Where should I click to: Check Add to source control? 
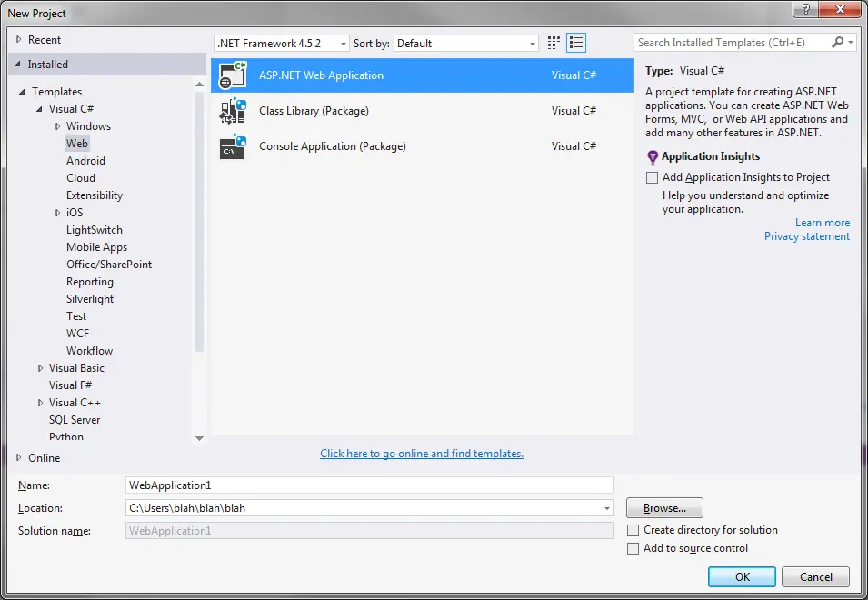point(634,548)
